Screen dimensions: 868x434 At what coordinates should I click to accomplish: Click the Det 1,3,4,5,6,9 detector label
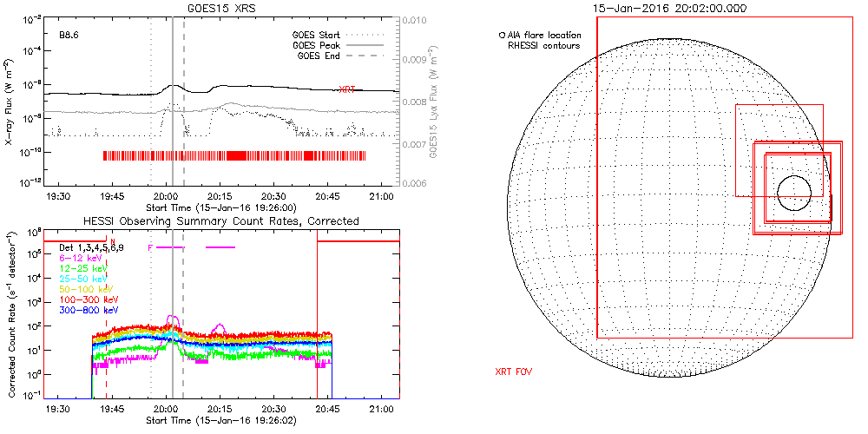[x=91, y=247]
